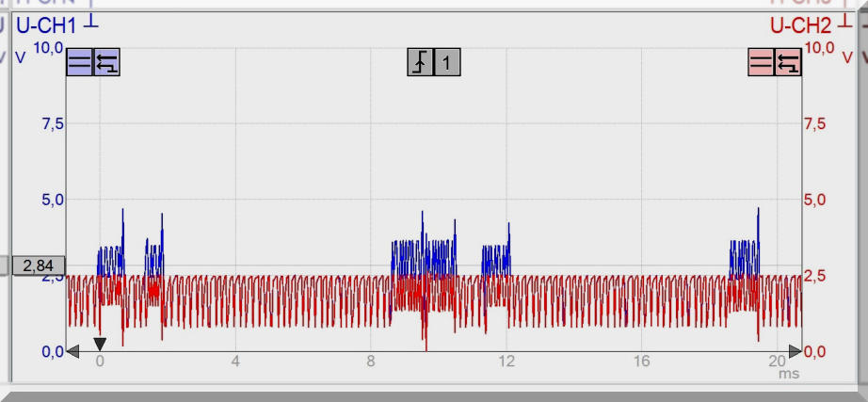Click the trigger channel 1 button
The image size is (868, 402).
pyautogui.click(x=447, y=62)
